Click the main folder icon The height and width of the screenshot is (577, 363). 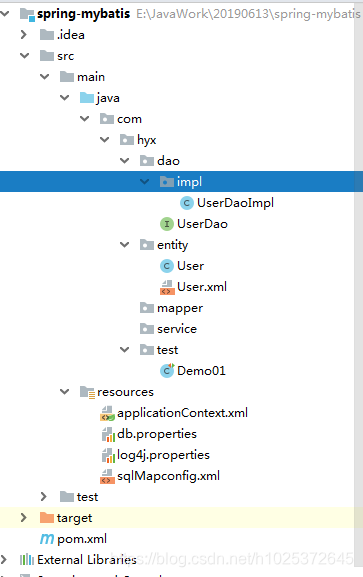coord(67,77)
